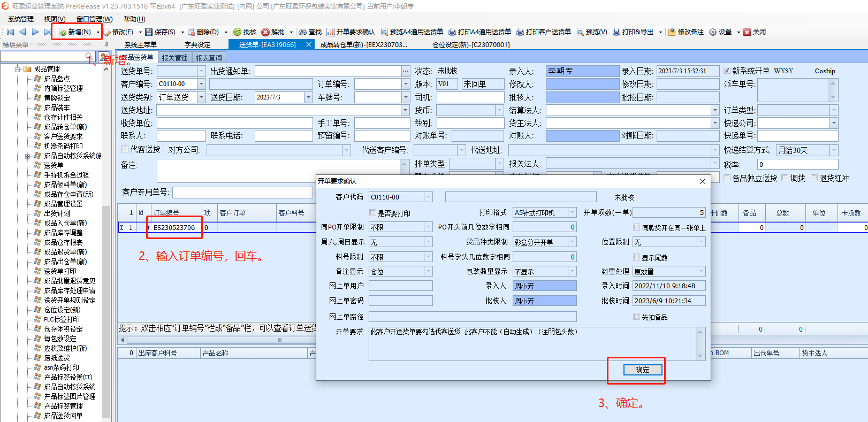
Task: Click the 确定 button in the dialog
Action: point(643,370)
